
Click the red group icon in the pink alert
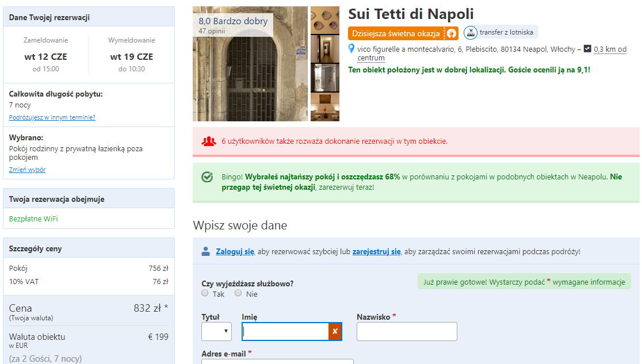coord(208,140)
